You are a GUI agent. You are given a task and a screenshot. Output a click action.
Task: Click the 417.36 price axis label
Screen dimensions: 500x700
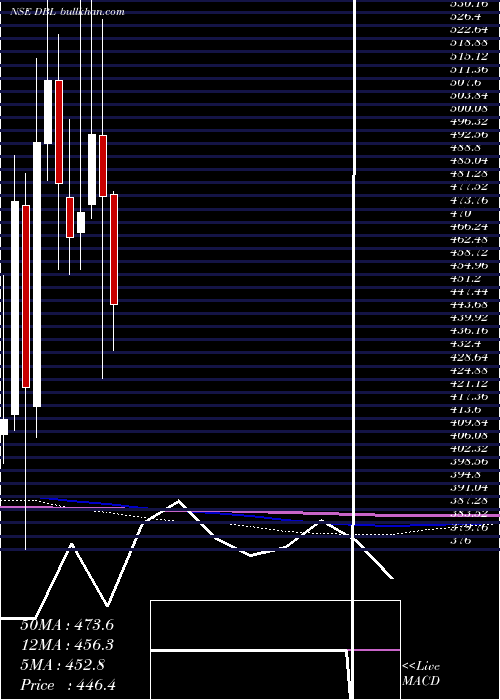470,396
